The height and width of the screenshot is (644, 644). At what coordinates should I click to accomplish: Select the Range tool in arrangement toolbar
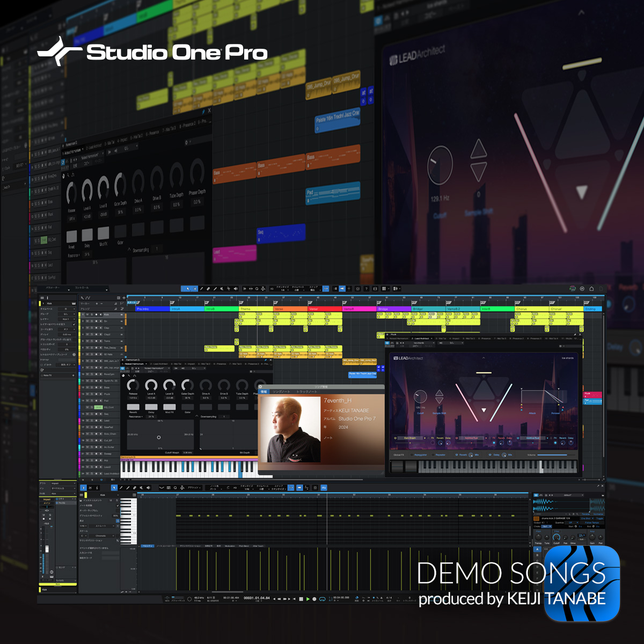click(195, 289)
